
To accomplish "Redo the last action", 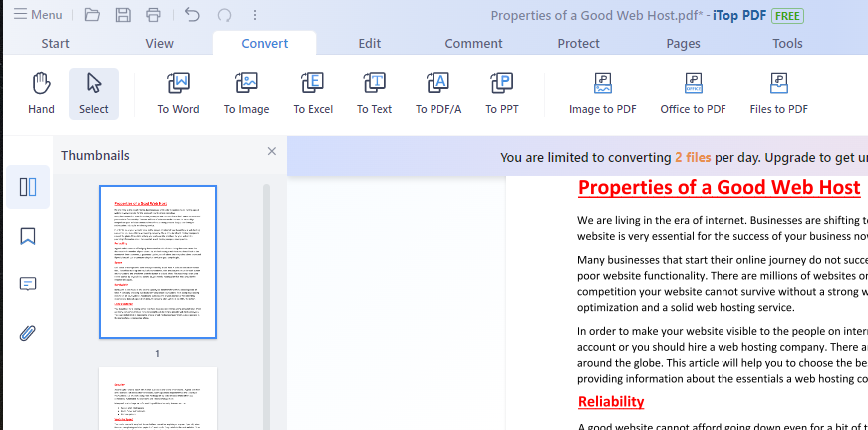I will [x=224, y=15].
